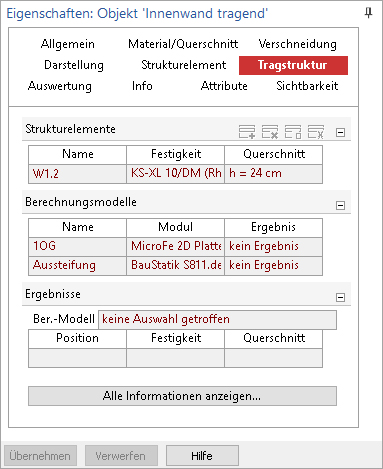This screenshot has height=469, width=383.
Task: Click the h = 24 cm cell
Action: [x=274, y=174]
